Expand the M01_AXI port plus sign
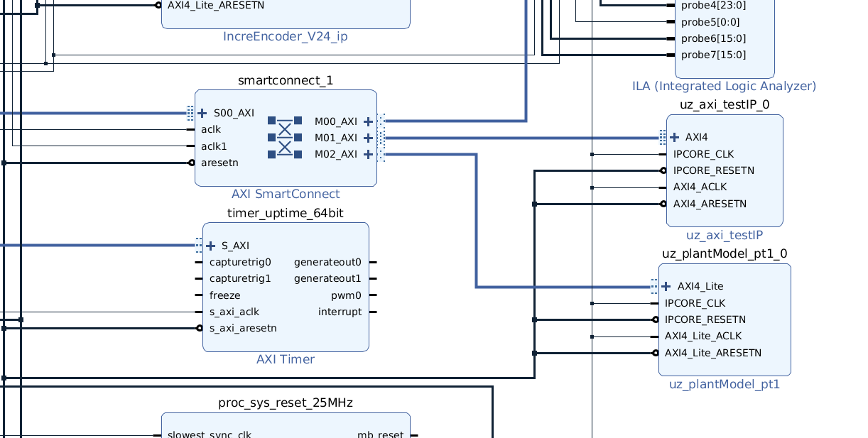Viewport: 868px width, 438px height. coord(368,138)
